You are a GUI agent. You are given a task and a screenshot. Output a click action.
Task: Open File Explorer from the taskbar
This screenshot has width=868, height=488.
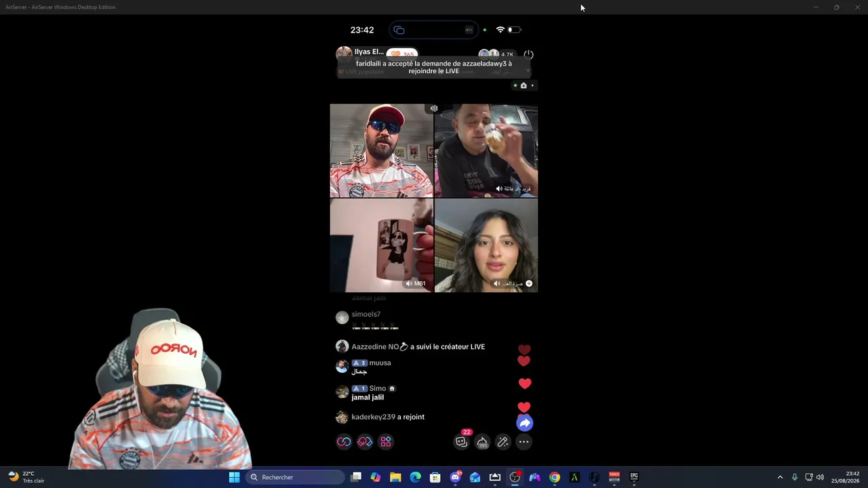click(395, 477)
